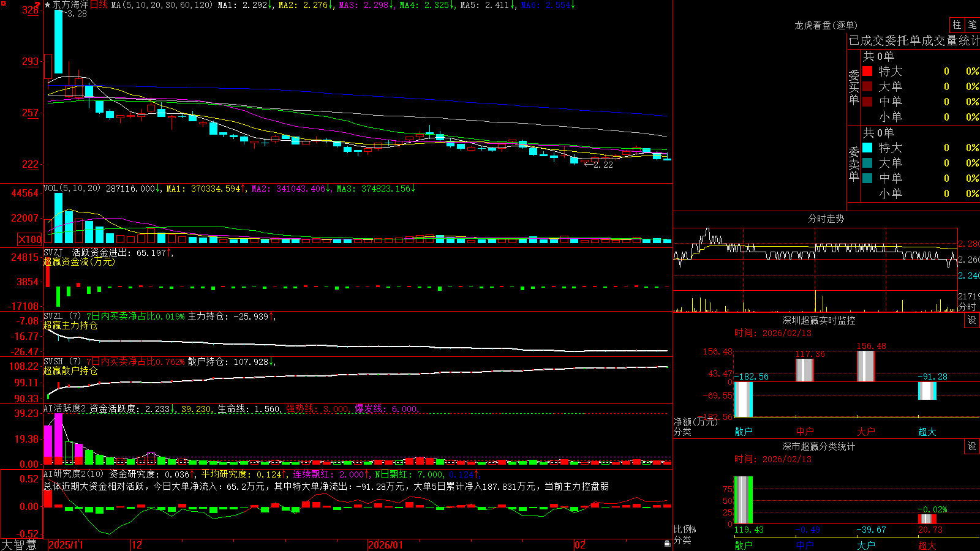This screenshot has height=551, width=980.
Task: Click the cyan 特大 sell order swatch
Action: click(x=867, y=148)
